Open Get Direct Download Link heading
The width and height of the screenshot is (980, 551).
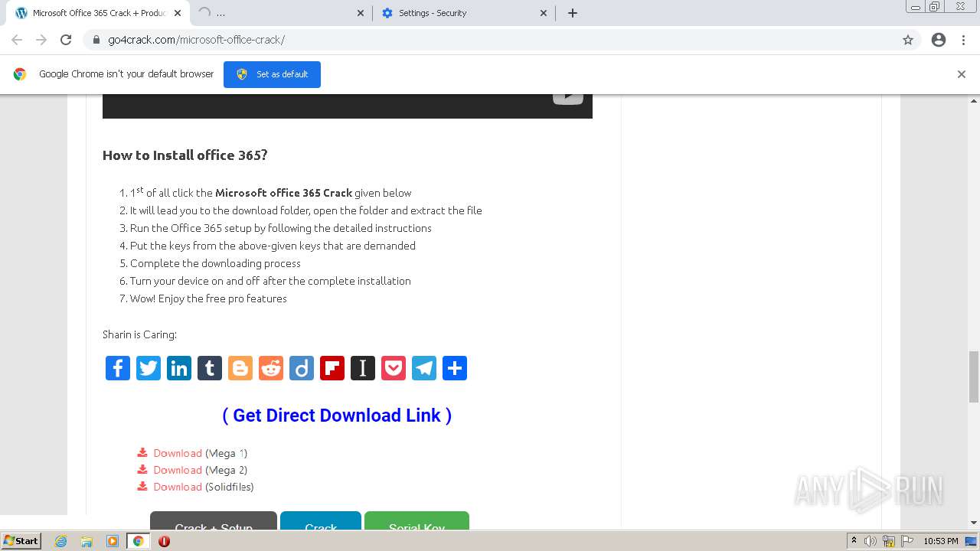tap(337, 416)
